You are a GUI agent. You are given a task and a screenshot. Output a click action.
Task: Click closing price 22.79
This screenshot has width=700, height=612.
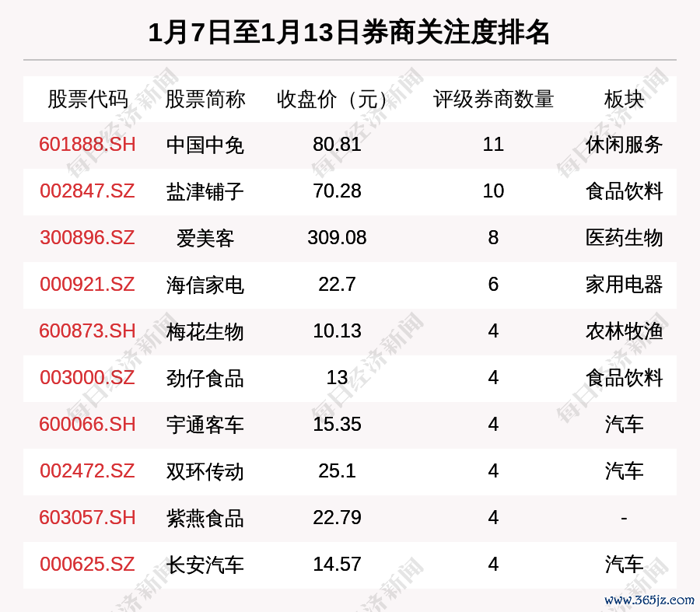[x=337, y=518]
